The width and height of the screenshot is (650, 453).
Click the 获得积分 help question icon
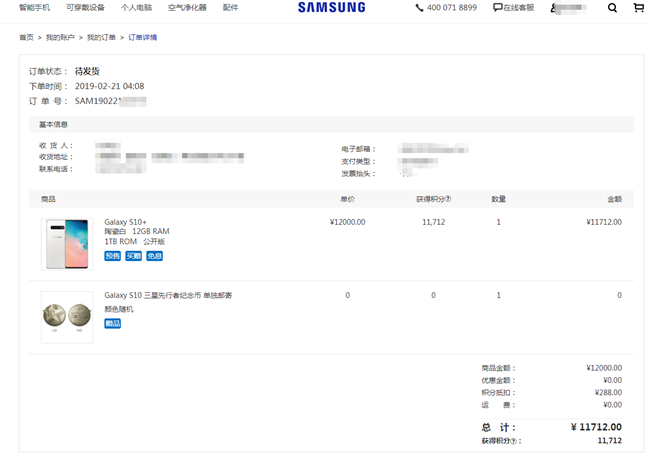pyautogui.click(x=448, y=199)
